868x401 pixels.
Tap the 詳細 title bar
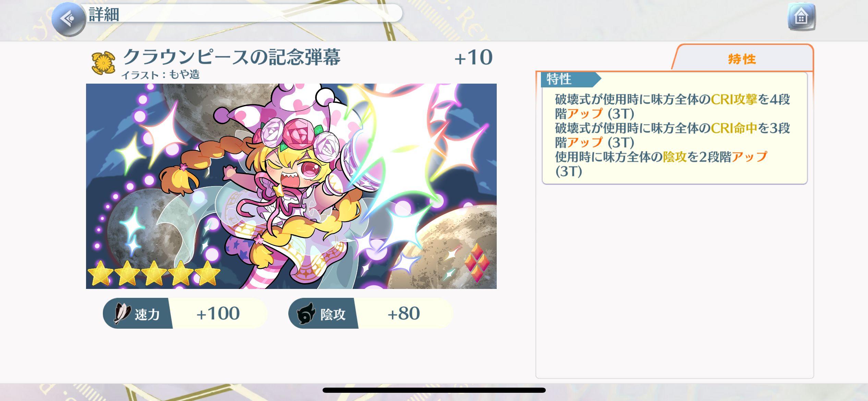(x=244, y=14)
